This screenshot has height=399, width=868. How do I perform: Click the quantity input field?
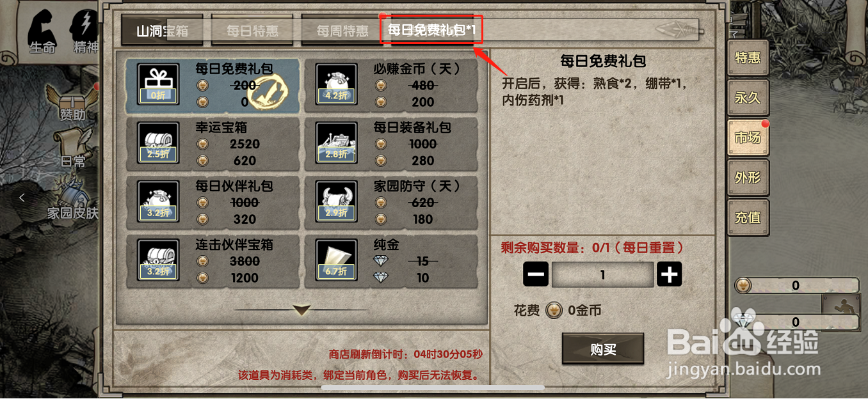[602, 275]
